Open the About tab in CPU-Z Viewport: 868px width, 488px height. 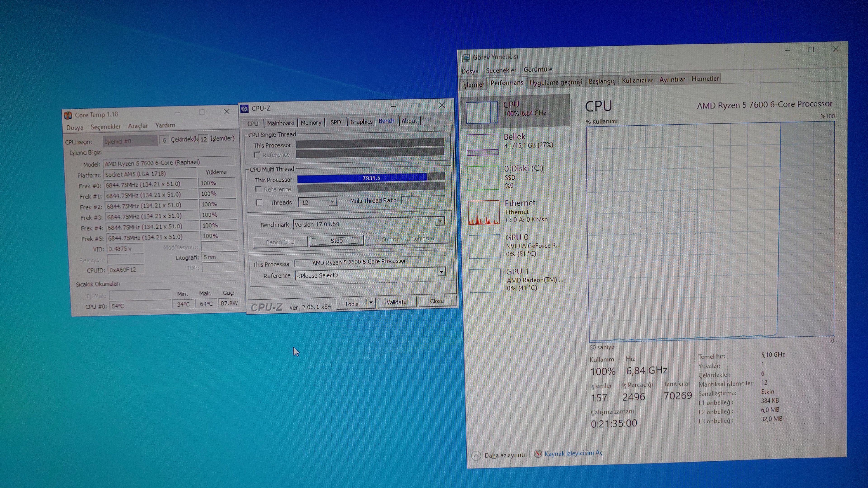409,121
